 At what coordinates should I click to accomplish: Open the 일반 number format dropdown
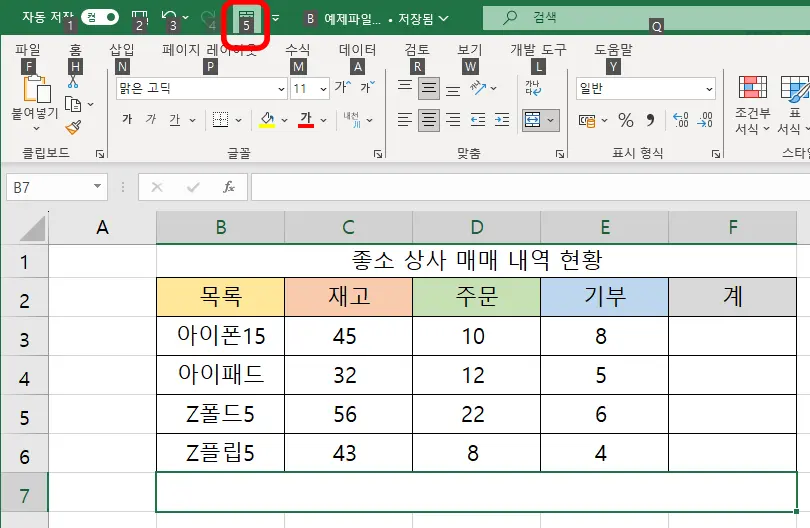point(709,89)
